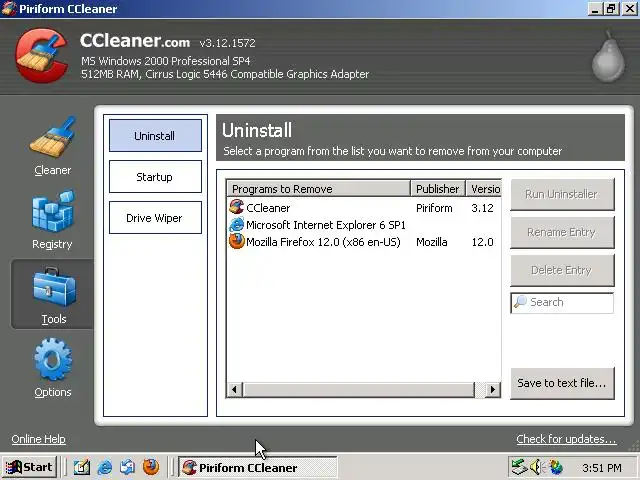The height and width of the screenshot is (480, 640).
Task: Switch to the Startup tab
Action: (155, 177)
